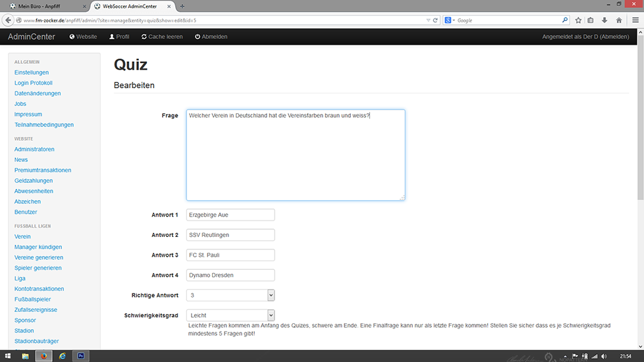Viewport: 644px width, 362px height.
Task: Click the Internet Explorer taskbar icon
Action: pyautogui.click(x=63, y=356)
